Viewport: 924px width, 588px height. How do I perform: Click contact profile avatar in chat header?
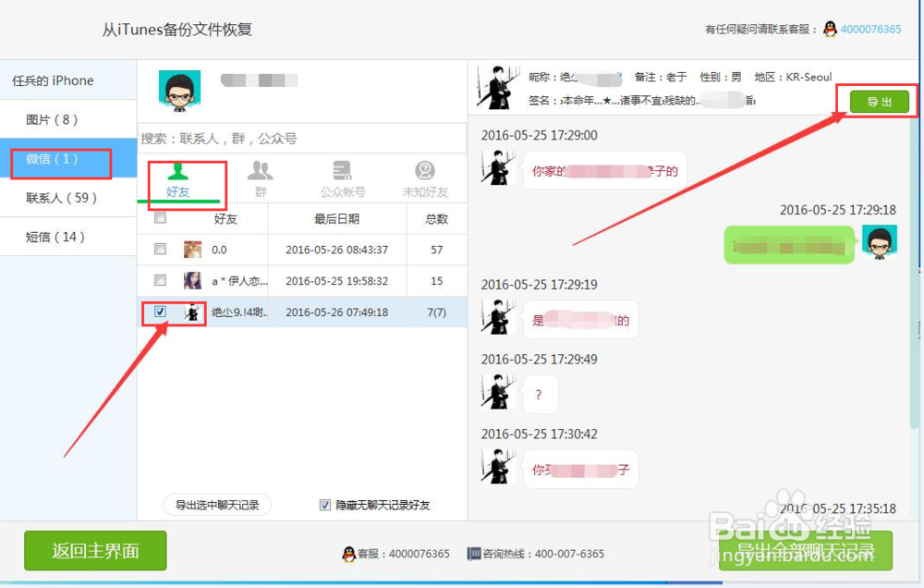(498, 87)
